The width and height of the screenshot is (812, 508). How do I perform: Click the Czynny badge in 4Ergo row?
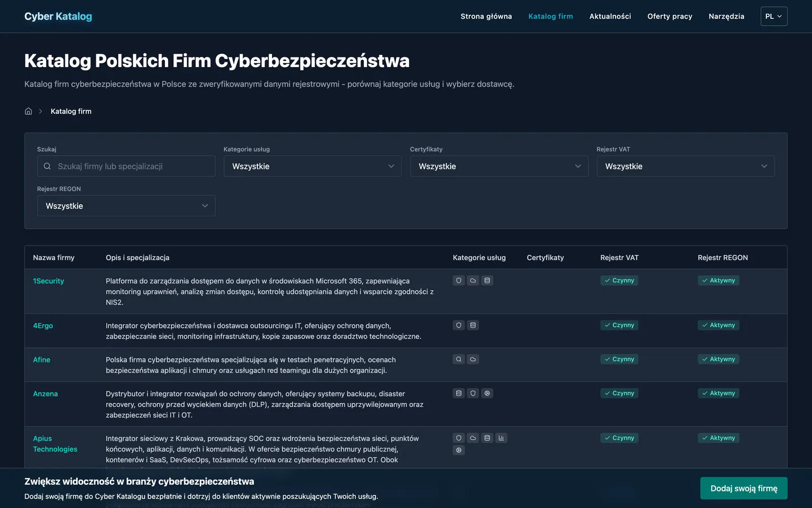coord(619,325)
